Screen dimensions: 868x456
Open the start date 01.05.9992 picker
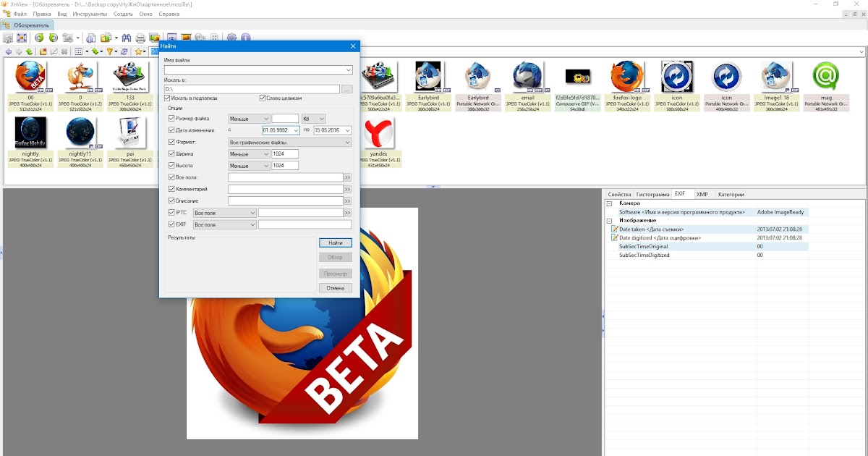coord(295,130)
